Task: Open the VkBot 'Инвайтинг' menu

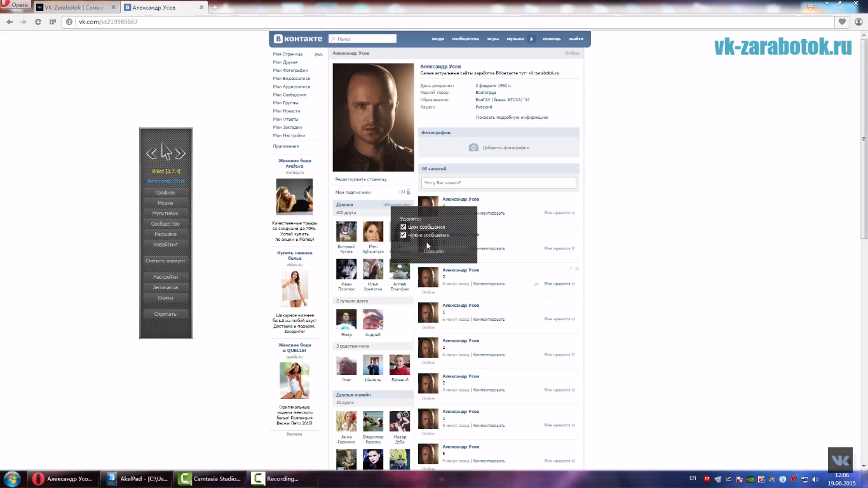Action: pos(165,244)
